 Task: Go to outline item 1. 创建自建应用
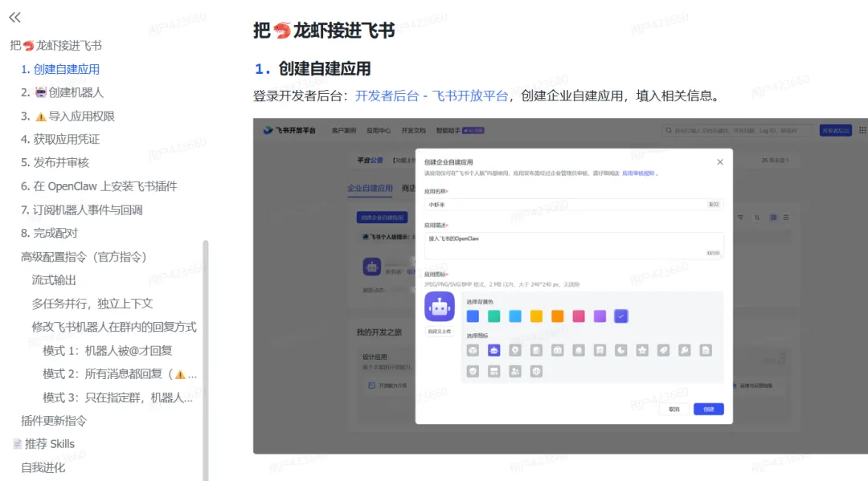click(x=60, y=69)
